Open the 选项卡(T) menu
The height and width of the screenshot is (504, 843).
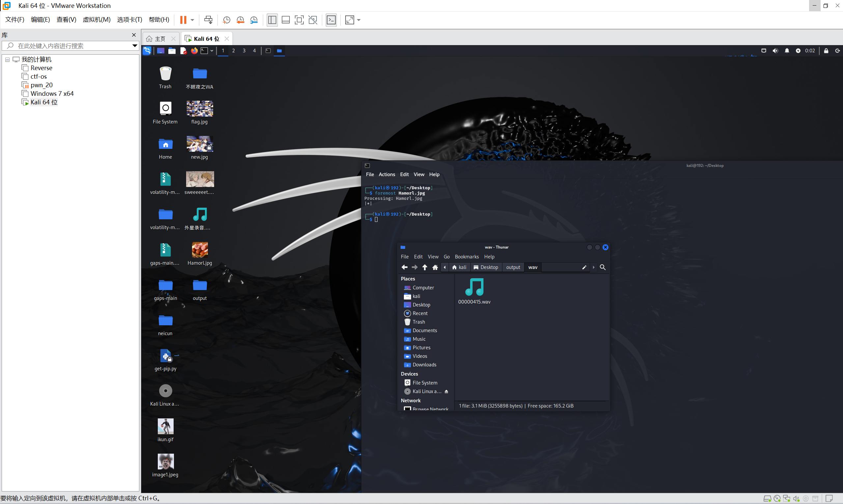coord(129,20)
